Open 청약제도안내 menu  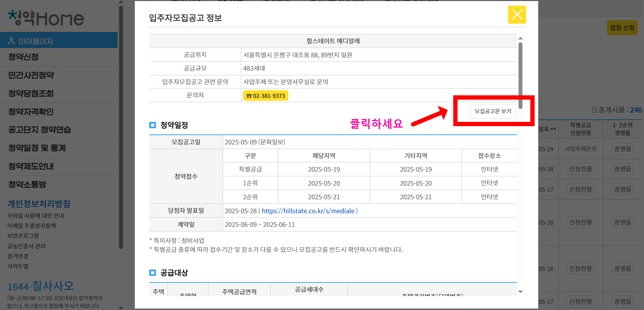tap(31, 166)
